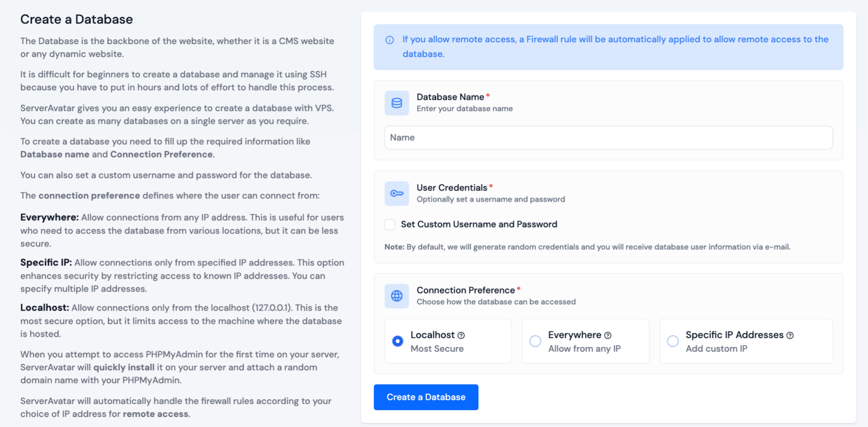
Task: Click the Most Secure label under Localhost
Action: pyautogui.click(x=437, y=349)
